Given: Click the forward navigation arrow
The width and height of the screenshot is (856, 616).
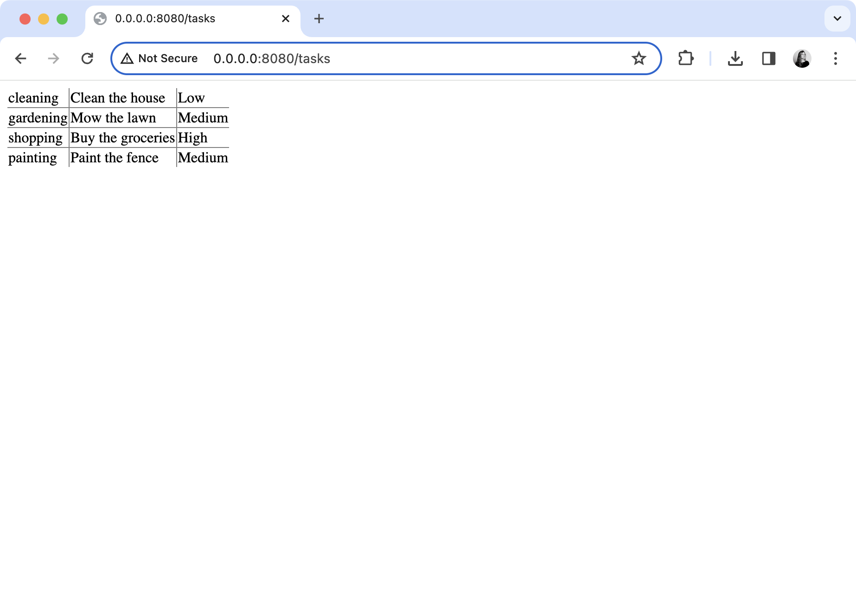Looking at the screenshot, I should point(53,58).
